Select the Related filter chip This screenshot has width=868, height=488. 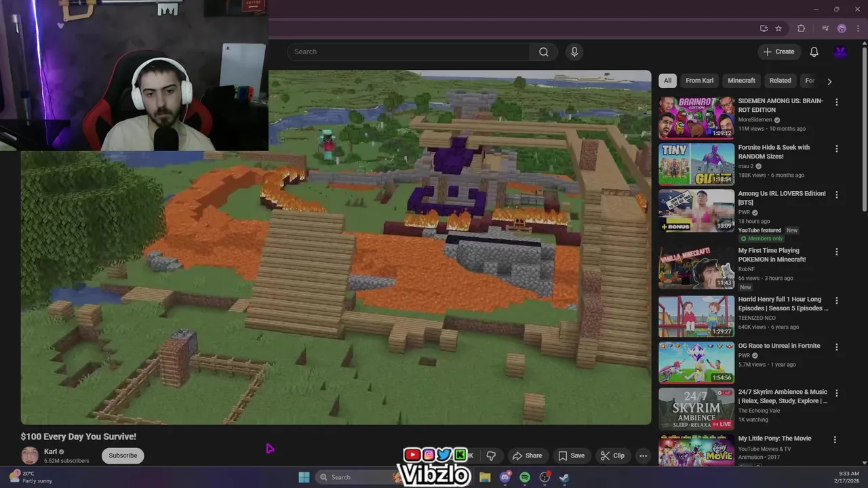pos(780,81)
